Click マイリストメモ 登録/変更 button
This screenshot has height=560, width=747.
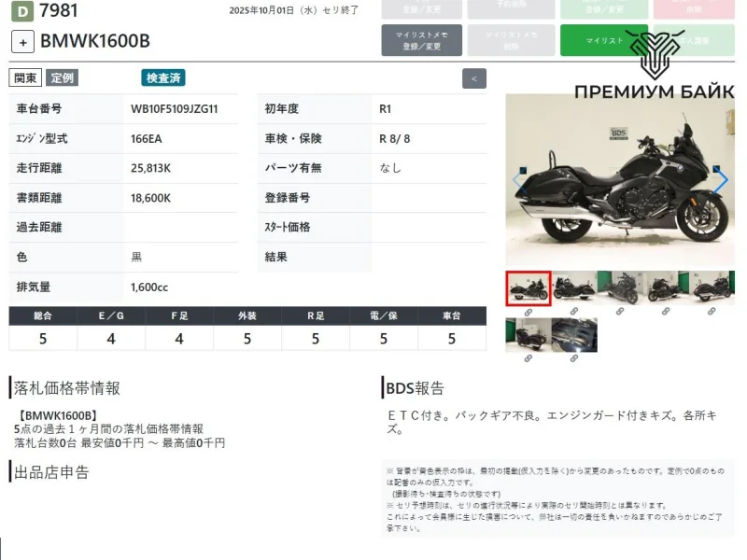(x=422, y=40)
